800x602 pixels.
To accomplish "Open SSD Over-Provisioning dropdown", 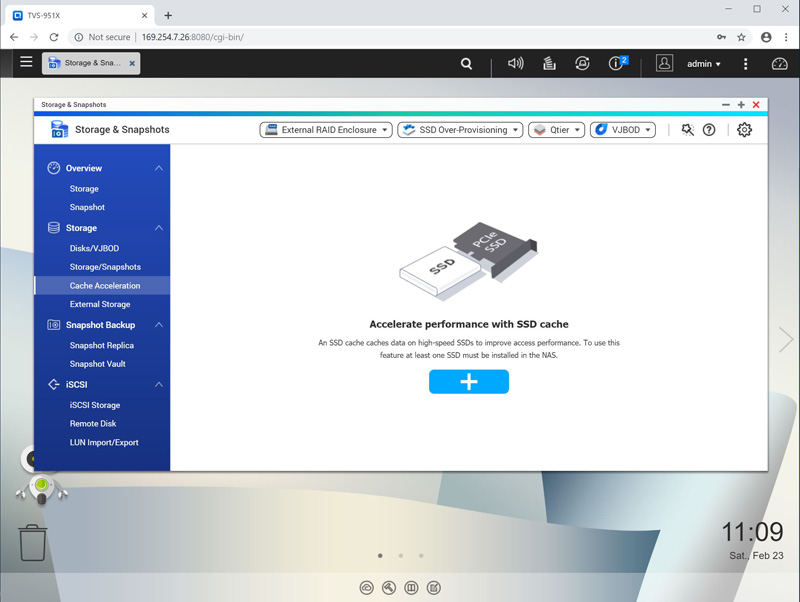I will [x=460, y=130].
